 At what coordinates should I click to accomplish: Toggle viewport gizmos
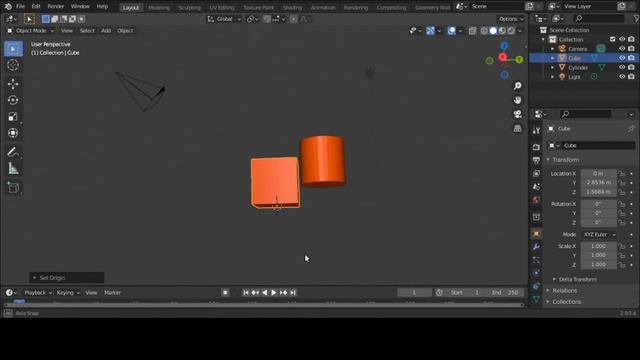431,31
